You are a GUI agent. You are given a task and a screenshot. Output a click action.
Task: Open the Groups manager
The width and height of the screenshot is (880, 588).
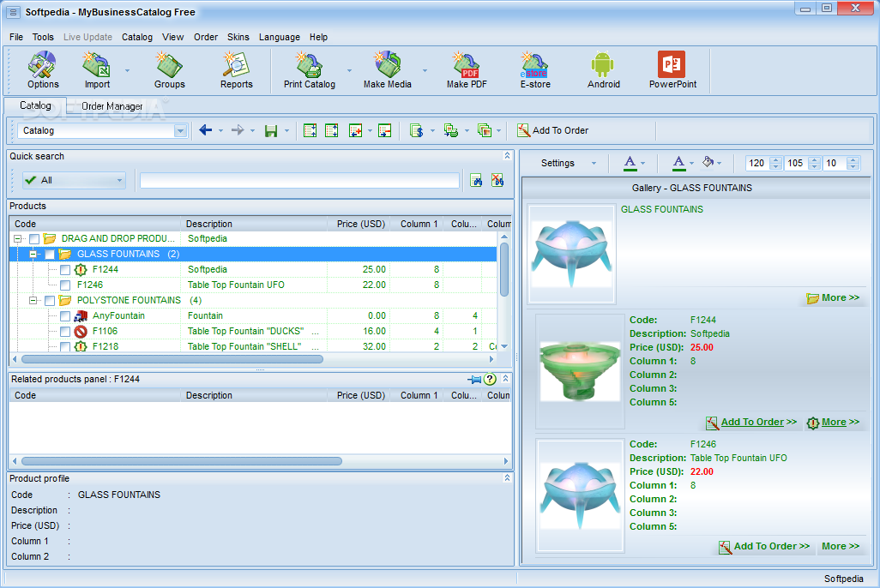(170, 69)
